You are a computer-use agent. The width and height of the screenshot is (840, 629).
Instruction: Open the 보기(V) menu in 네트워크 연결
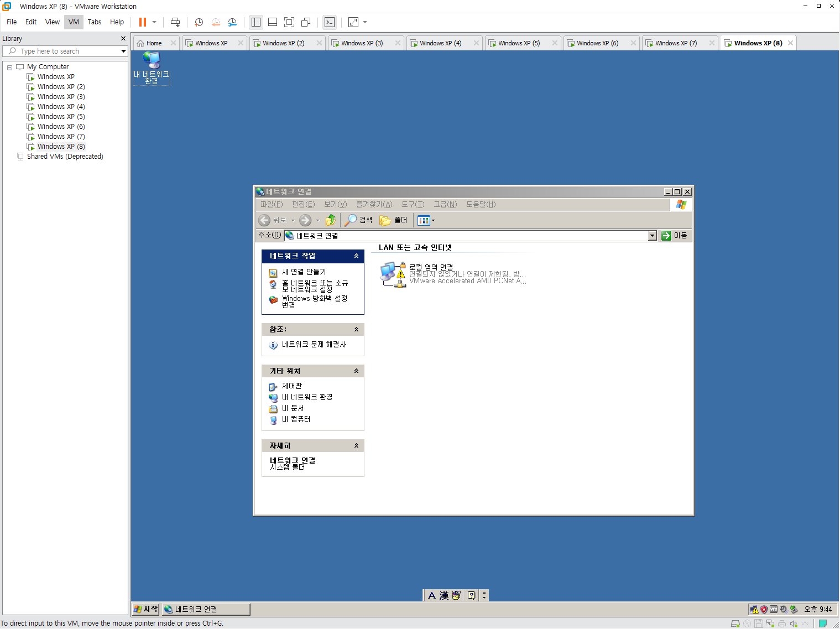(336, 205)
